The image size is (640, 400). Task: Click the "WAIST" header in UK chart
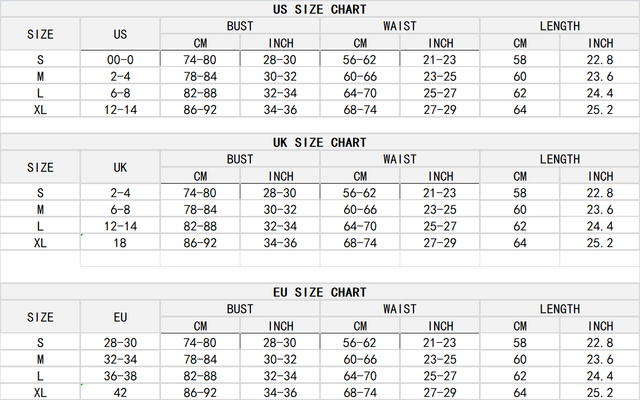(400, 159)
